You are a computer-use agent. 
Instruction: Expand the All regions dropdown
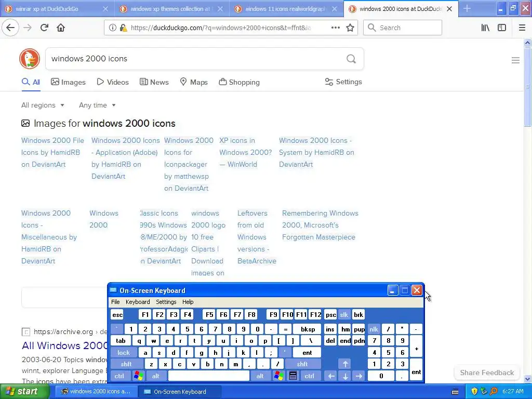point(43,105)
